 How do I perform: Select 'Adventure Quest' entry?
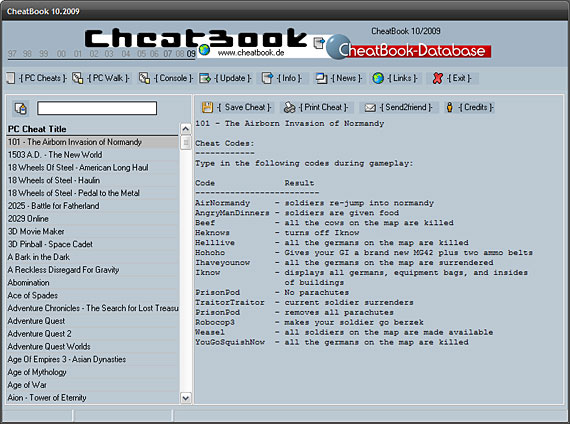pos(92,321)
